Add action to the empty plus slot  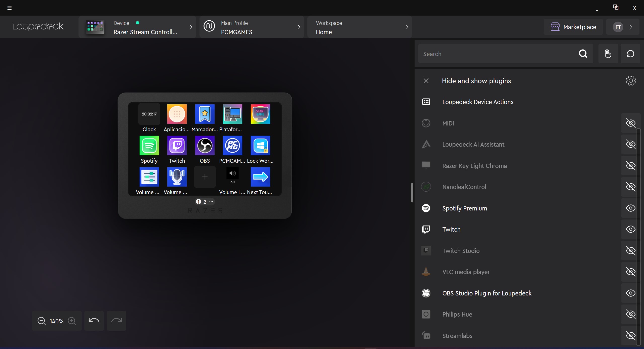tap(205, 177)
